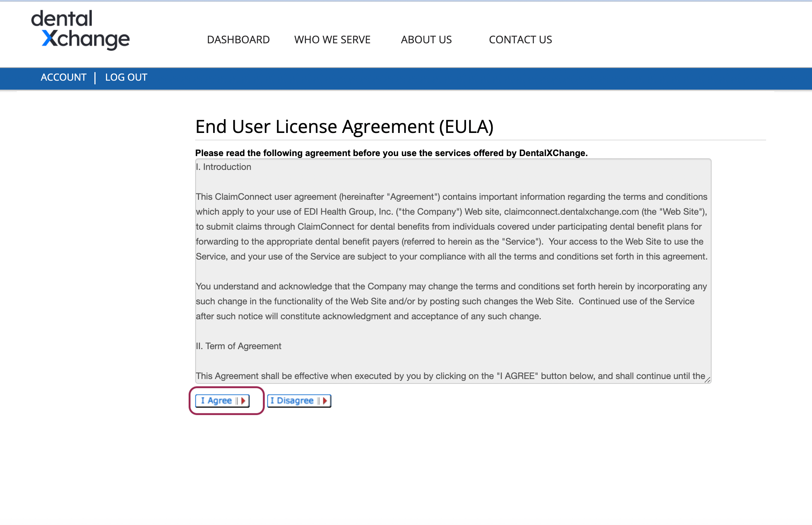812x525 pixels.
Task: Open the DASHBOARD menu item
Action: [x=238, y=40]
